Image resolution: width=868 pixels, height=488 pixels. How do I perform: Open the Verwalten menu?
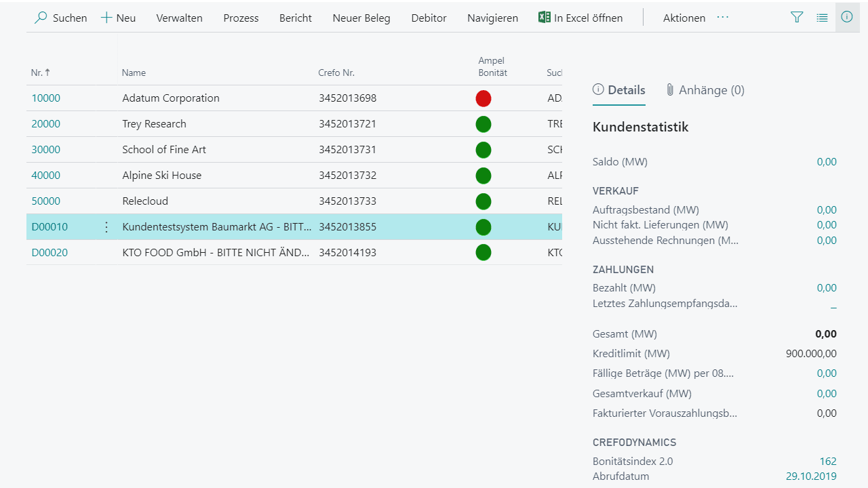point(180,18)
